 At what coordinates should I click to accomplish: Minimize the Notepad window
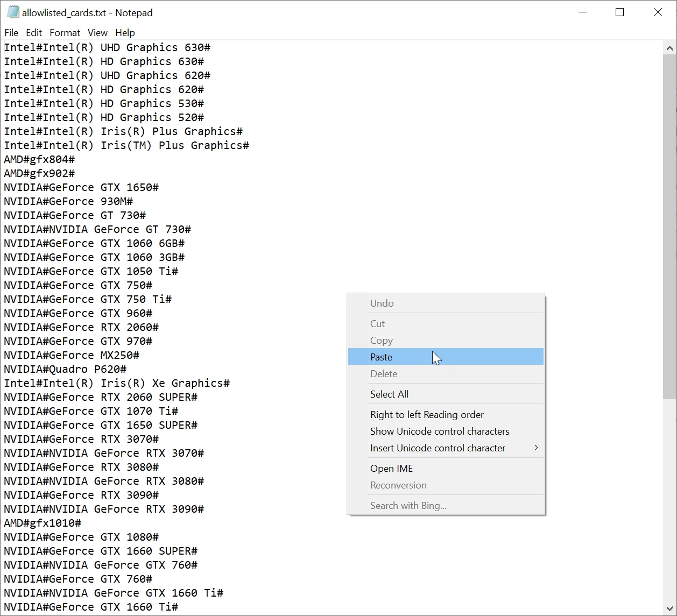[582, 12]
